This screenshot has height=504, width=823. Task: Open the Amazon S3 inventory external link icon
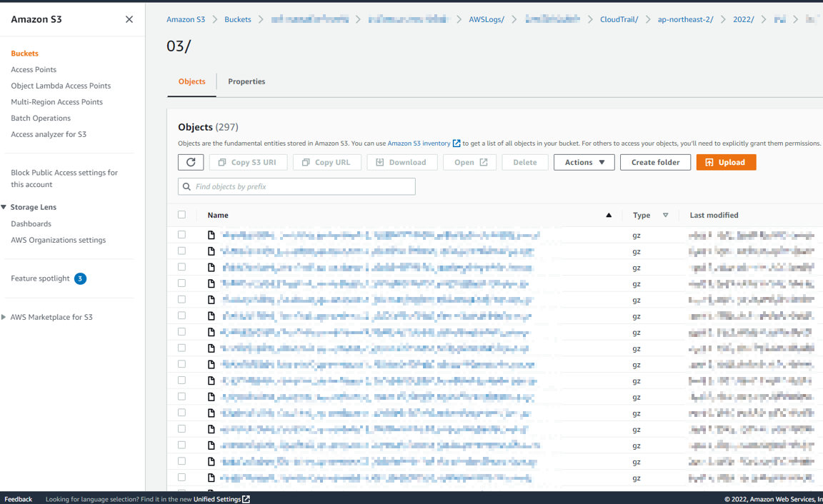point(457,143)
